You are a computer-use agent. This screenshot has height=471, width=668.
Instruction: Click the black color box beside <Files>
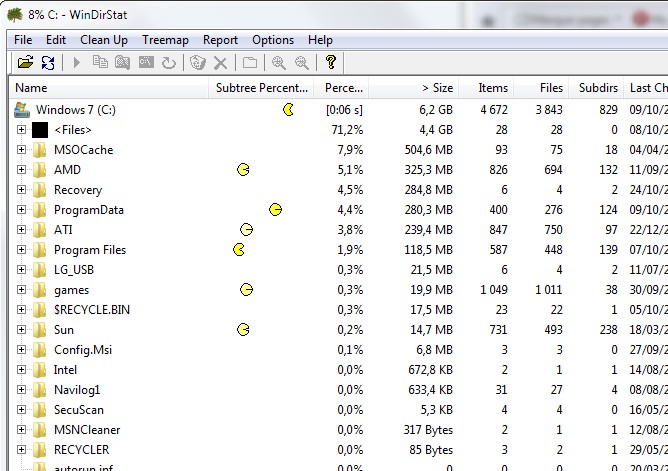click(x=40, y=130)
